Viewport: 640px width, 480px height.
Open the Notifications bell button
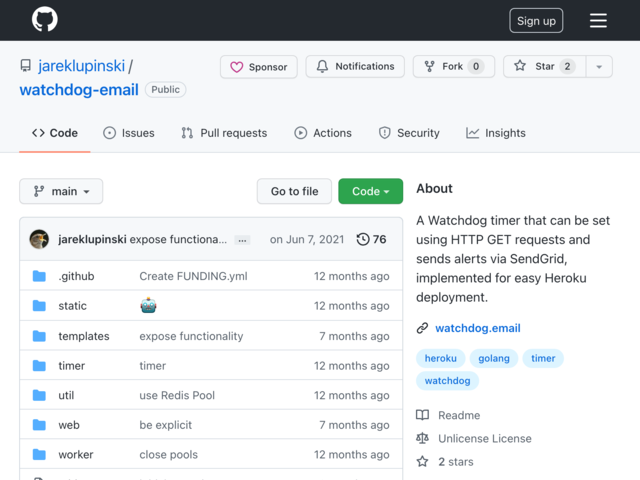pos(355,67)
